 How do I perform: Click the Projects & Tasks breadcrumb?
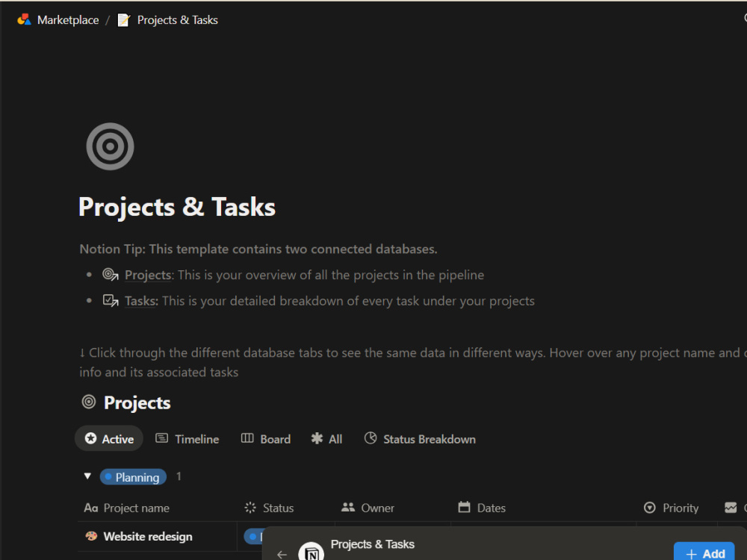(x=177, y=20)
